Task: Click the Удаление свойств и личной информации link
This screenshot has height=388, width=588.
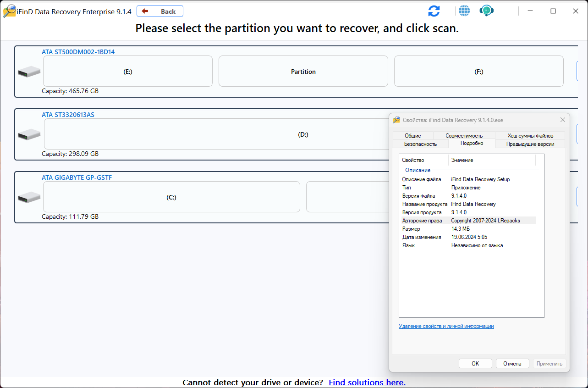Action: tap(446, 326)
